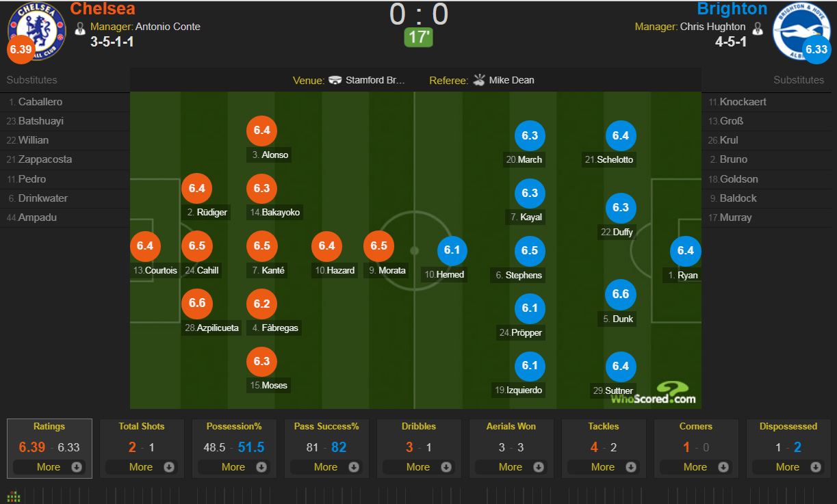Click manager icon next to Antonio Conte
This screenshot has width=837, height=504.
pyautogui.click(x=80, y=29)
